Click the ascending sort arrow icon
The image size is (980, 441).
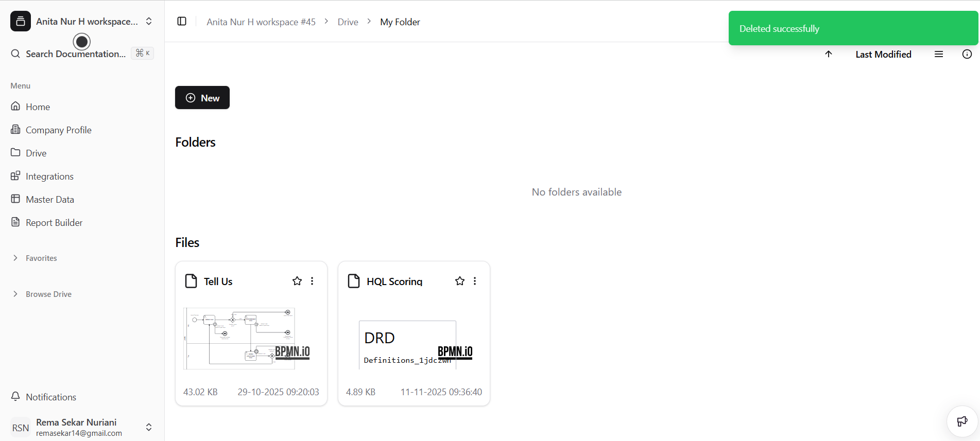[829, 54]
